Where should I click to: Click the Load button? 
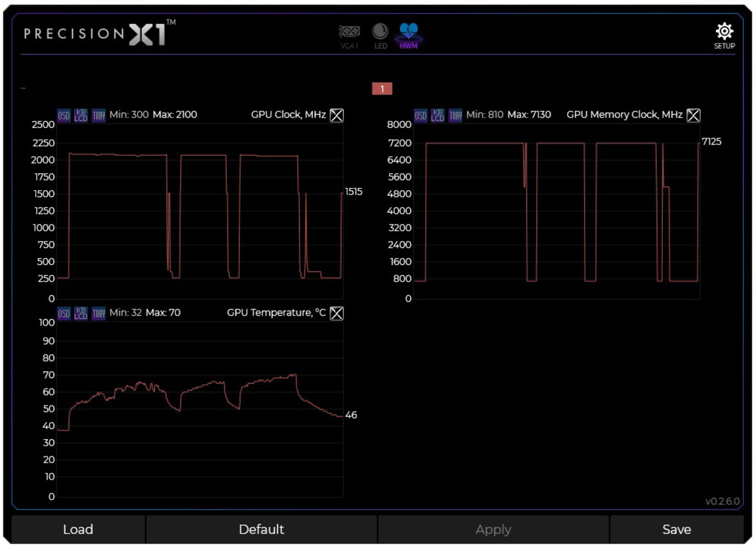click(x=78, y=529)
